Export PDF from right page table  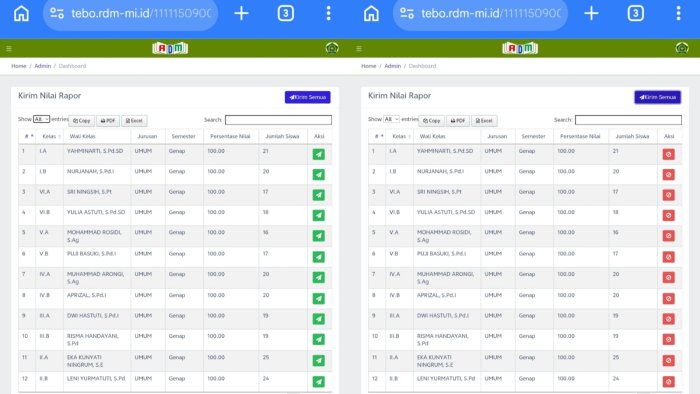coord(458,120)
